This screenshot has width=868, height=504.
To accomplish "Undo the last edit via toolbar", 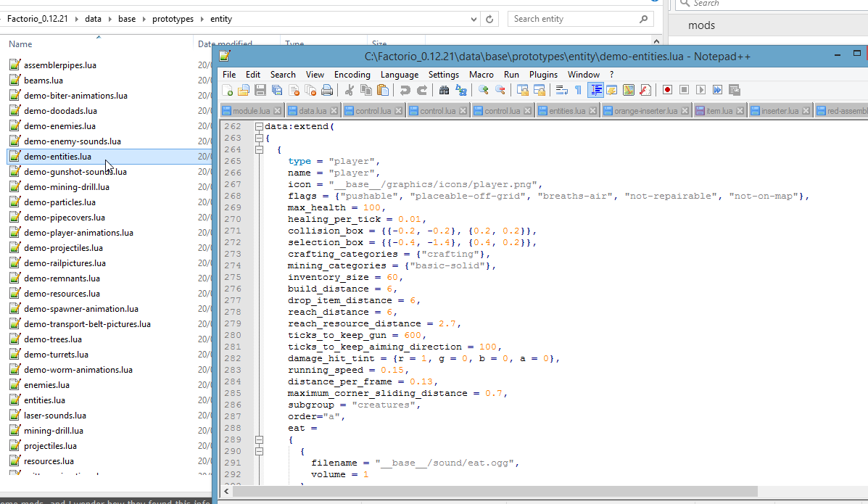I will [405, 90].
